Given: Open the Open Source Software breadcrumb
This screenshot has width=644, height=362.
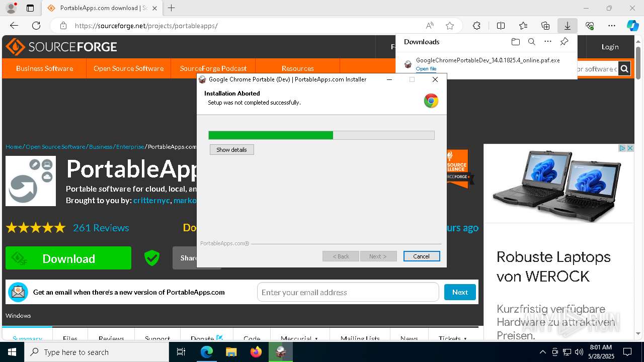Looking at the screenshot, I should click(55, 147).
